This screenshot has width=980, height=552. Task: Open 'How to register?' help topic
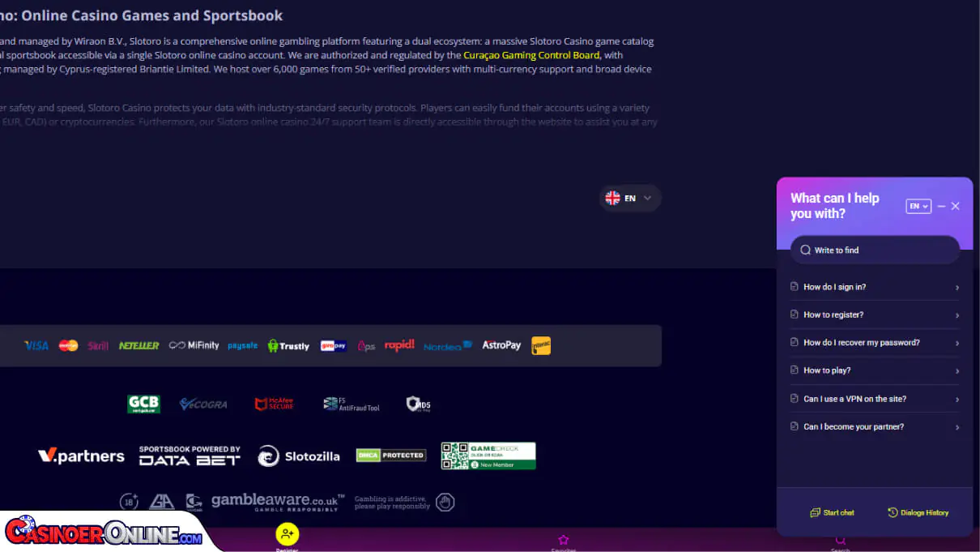tap(875, 315)
